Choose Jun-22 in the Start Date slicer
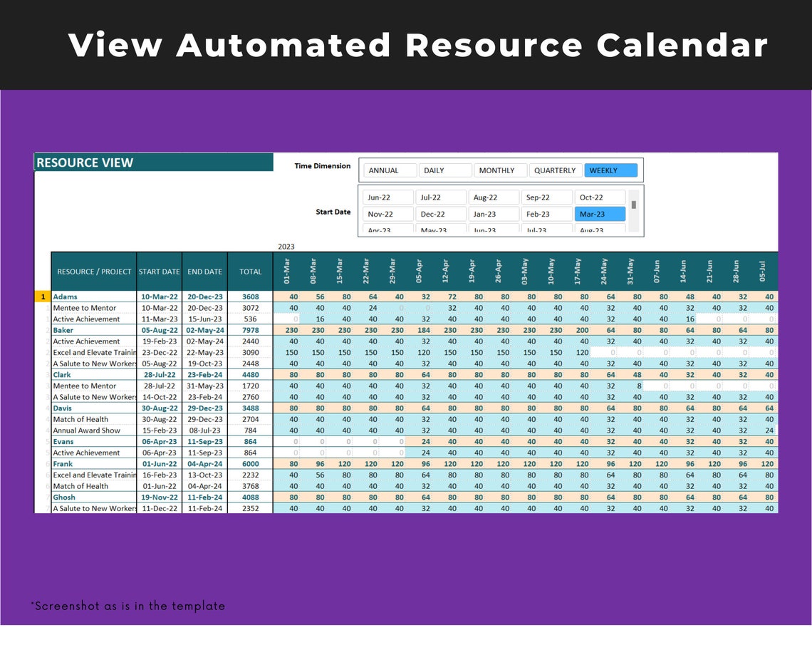Image resolution: width=812 pixels, height=650 pixels. pyautogui.click(x=388, y=197)
